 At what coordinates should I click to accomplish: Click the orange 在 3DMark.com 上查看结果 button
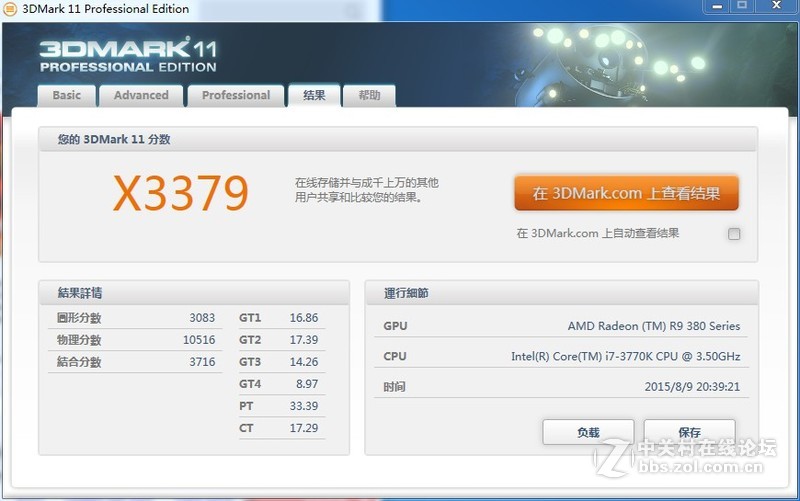pos(626,193)
